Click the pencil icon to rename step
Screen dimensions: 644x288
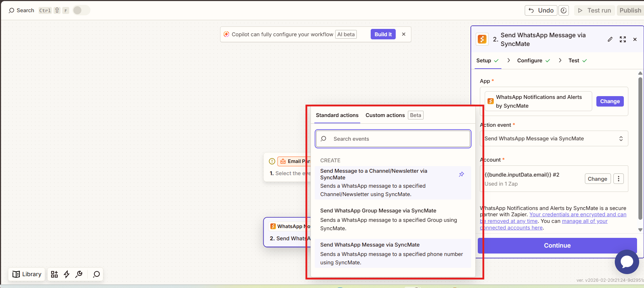coord(610,39)
